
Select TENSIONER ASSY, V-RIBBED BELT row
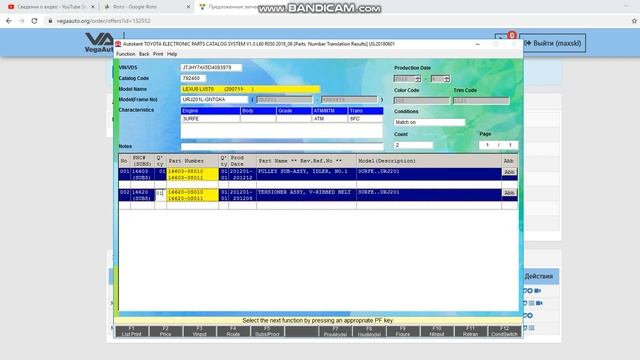318,195
